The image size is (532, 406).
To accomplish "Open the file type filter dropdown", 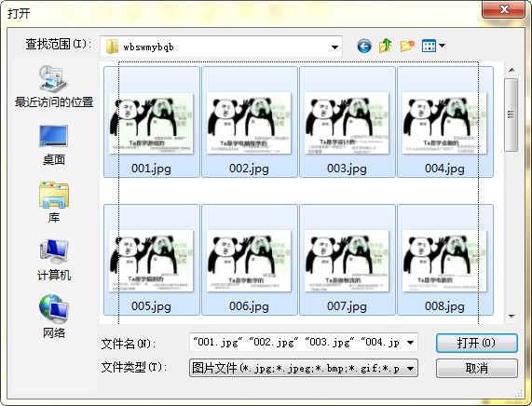I will tap(304, 368).
